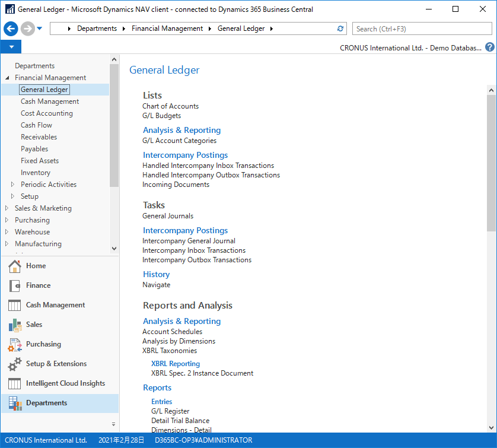Viewport: 497px width, 448px height.
Task: Click the Departments icon in navigation pane
Action: [x=15, y=403]
